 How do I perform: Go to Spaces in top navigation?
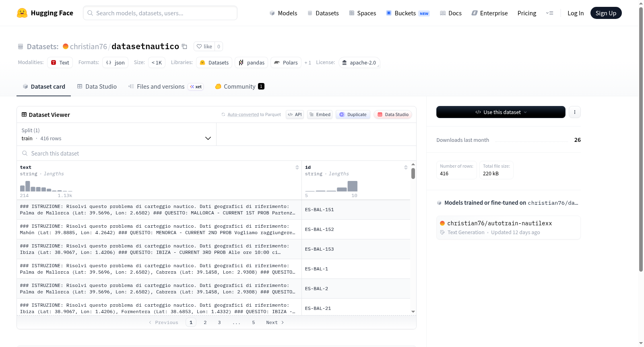tap(363, 13)
